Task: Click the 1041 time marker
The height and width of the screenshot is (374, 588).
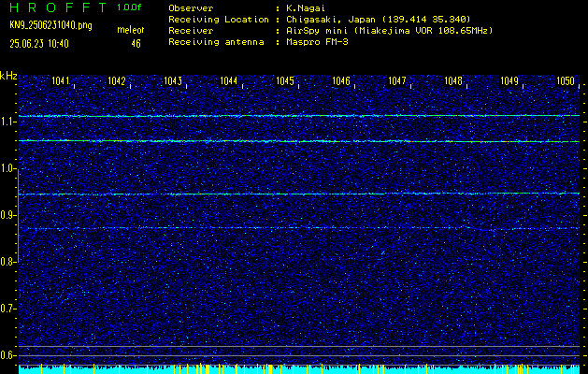Action: (x=61, y=80)
